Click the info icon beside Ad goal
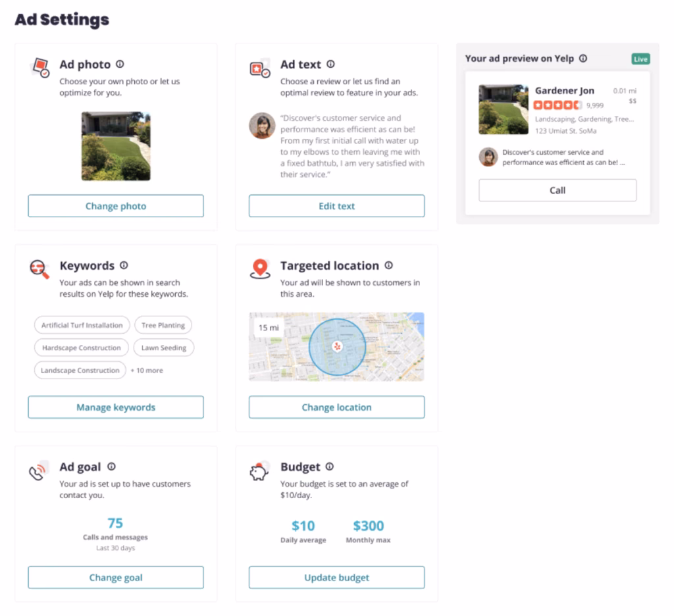The image size is (674, 616). tap(111, 467)
